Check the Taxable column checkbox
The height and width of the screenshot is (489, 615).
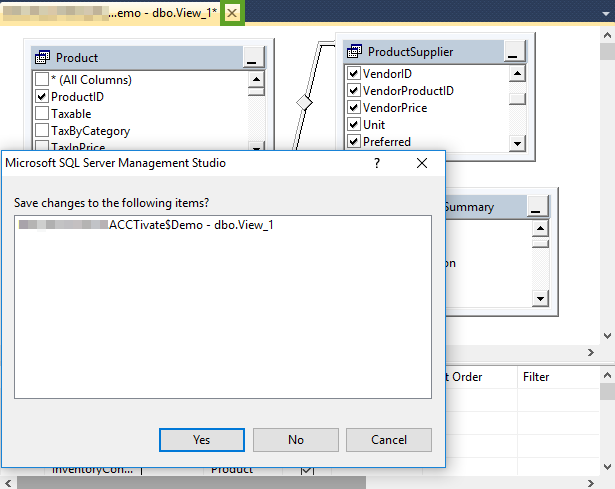coord(42,113)
